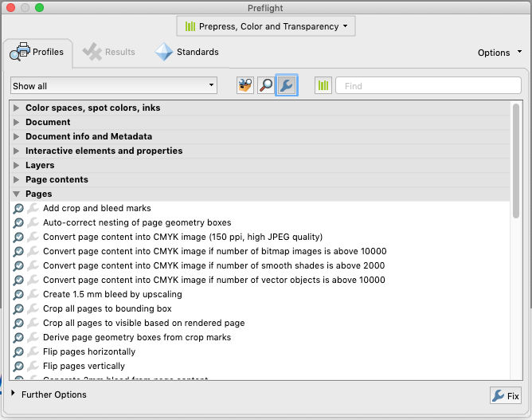532x420 pixels.
Task: Click wrench icon for Flip pages horizontally
Action: [33, 351]
